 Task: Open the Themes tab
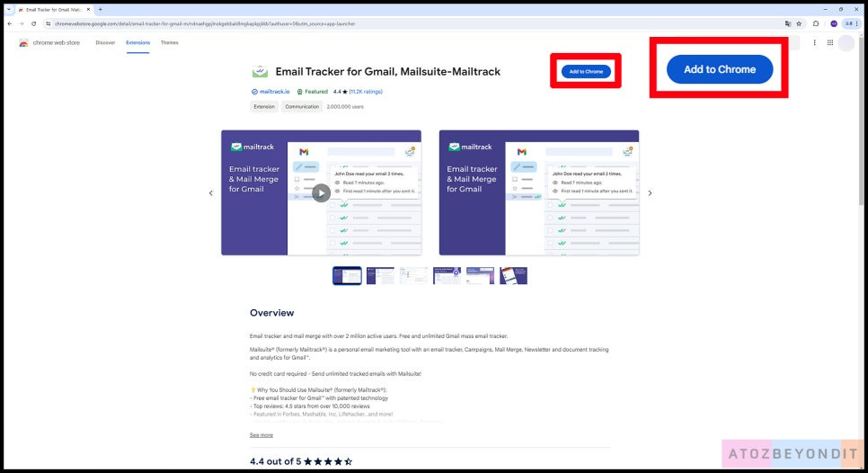170,42
